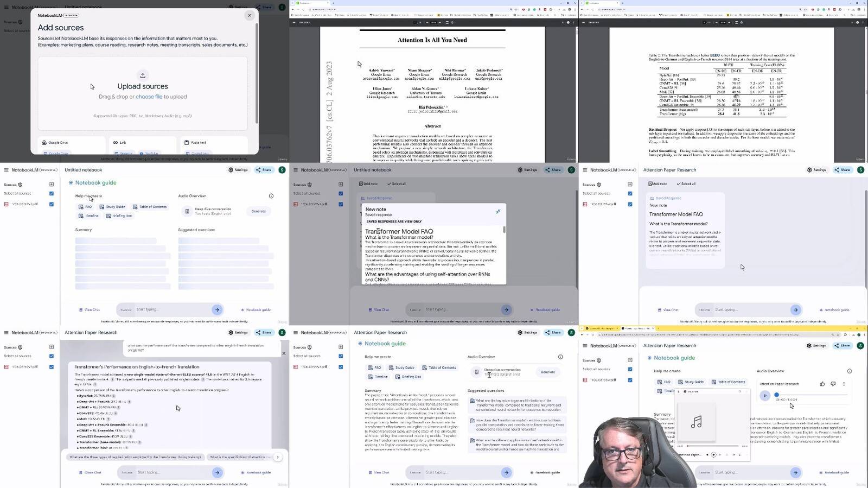Click Audio Overview info icon in loading-summary panel

pyautogui.click(x=271, y=196)
